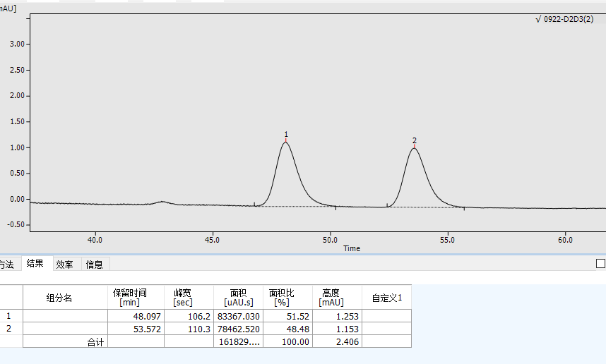Tick the checkbox right of the tabs
Viewport: 606px width, 364px height.
tap(600, 264)
